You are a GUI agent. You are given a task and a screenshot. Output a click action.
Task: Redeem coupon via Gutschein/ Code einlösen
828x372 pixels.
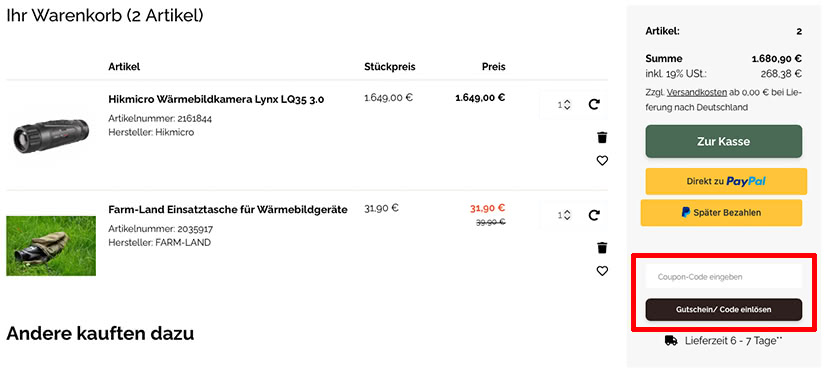[x=723, y=310]
